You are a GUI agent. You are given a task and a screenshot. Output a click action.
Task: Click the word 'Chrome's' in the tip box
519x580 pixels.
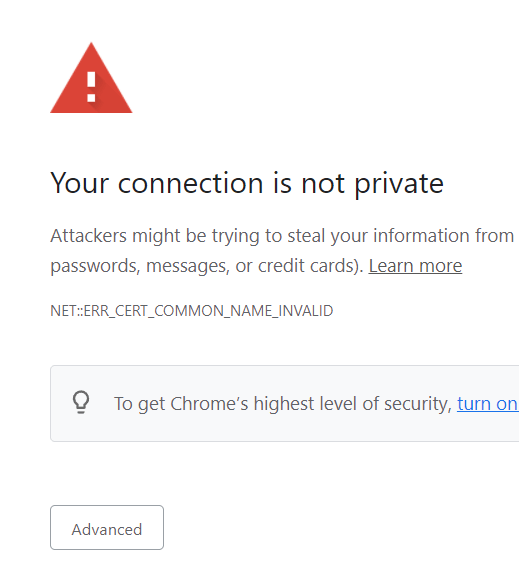(x=209, y=403)
